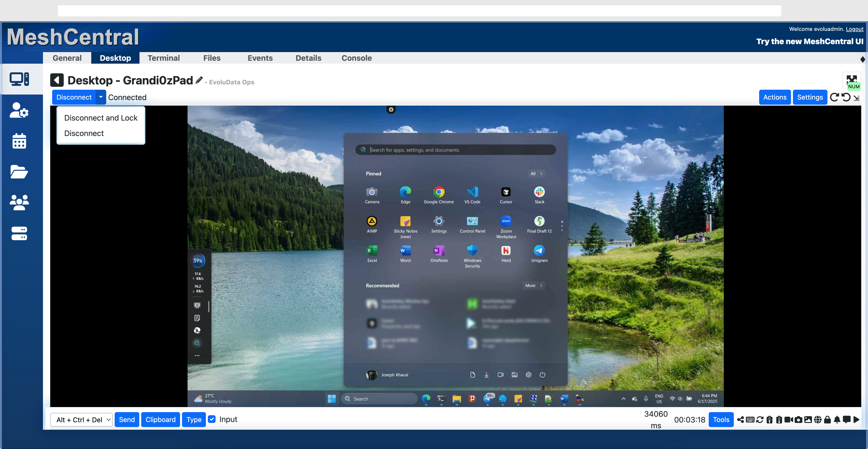Switch to the Console tab
Image resolution: width=868 pixels, height=449 pixels.
357,58
